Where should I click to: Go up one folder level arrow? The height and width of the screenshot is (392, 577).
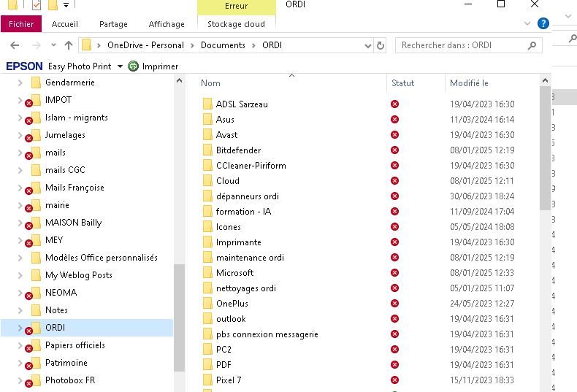coord(69,45)
